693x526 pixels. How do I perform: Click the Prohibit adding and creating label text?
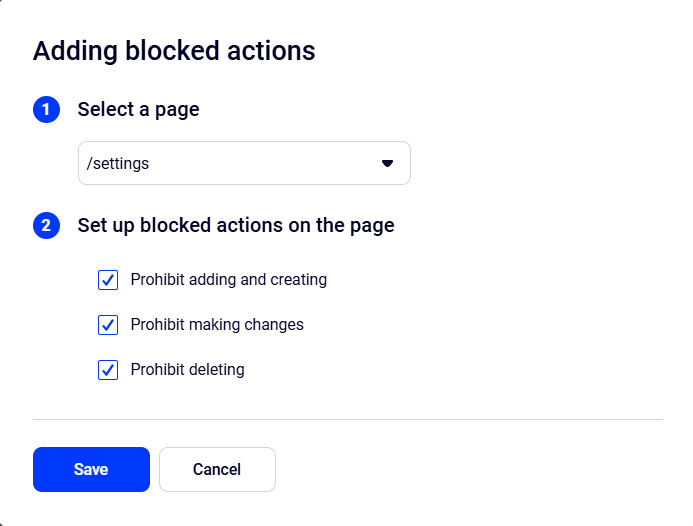228,280
